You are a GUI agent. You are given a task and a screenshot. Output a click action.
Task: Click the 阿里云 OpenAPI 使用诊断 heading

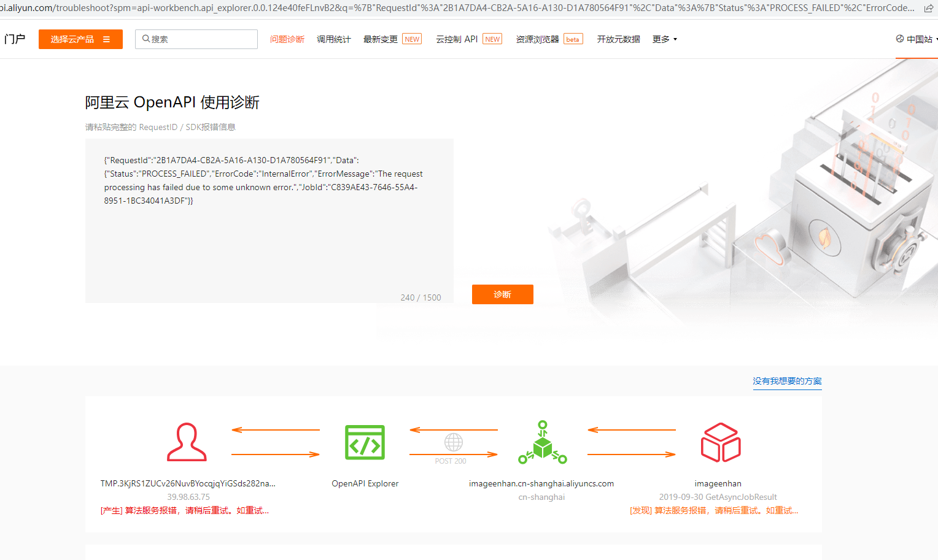click(x=172, y=102)
